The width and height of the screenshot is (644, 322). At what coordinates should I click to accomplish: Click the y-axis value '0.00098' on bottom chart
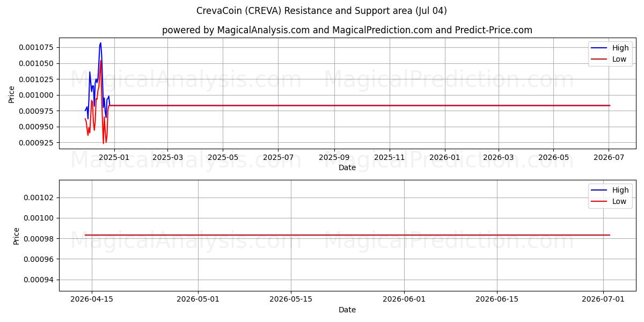pyautogui.click(x=39, y=239)
